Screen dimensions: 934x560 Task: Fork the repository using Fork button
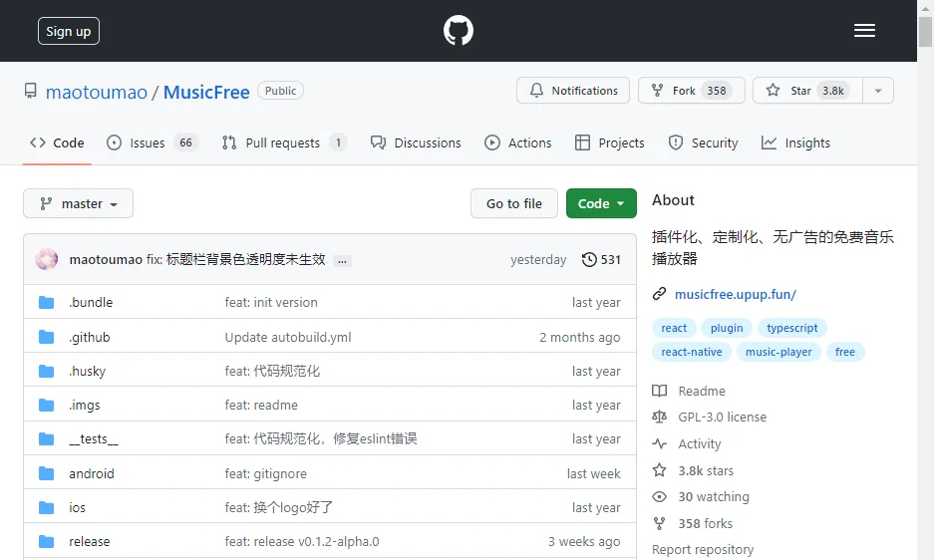pyautogui.click(x=691, y=91)
